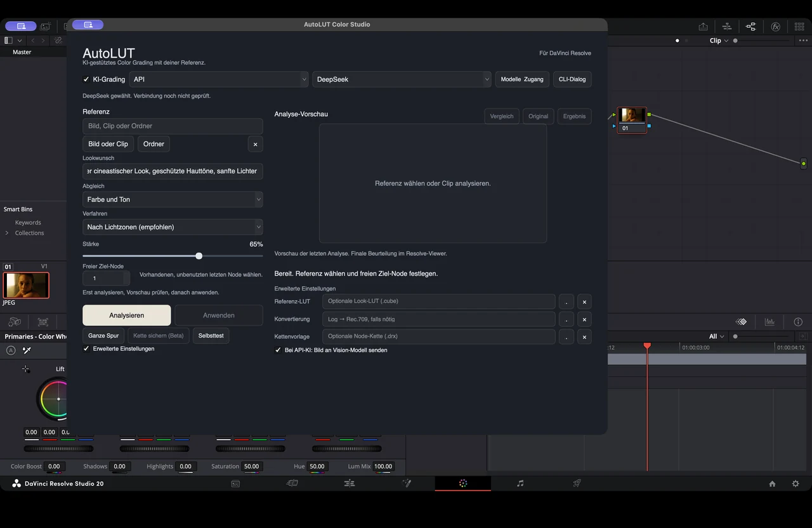The image size is (812, 528).
Task: Click the Lift crosshair picker icon
Action: pos(25,369)
